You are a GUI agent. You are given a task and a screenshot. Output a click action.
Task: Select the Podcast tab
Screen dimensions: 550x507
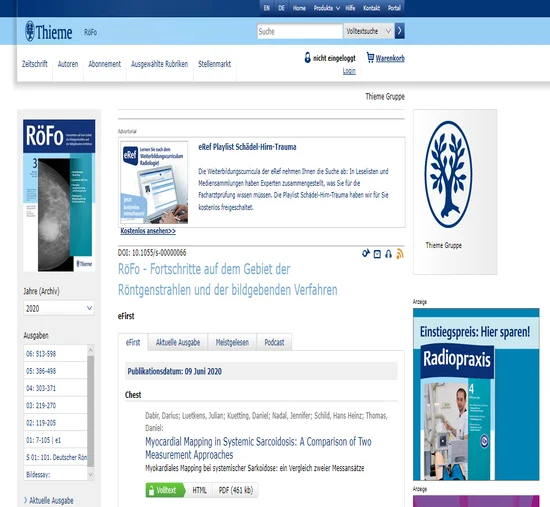[274, 342]
